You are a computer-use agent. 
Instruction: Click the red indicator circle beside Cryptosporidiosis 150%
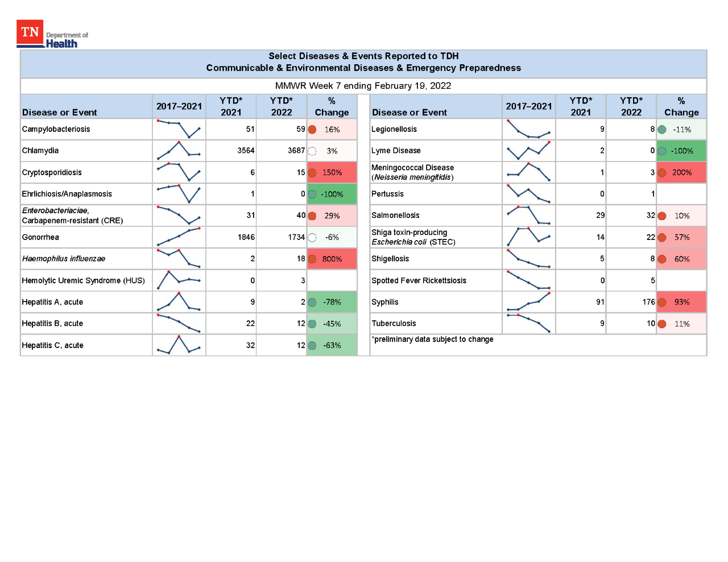click(312, 173)
